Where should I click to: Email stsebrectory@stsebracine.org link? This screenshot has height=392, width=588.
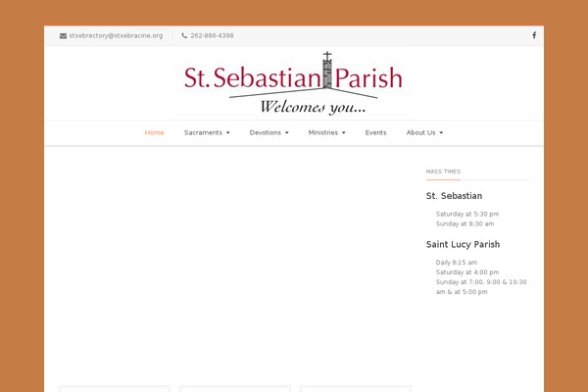coord(116,35)
